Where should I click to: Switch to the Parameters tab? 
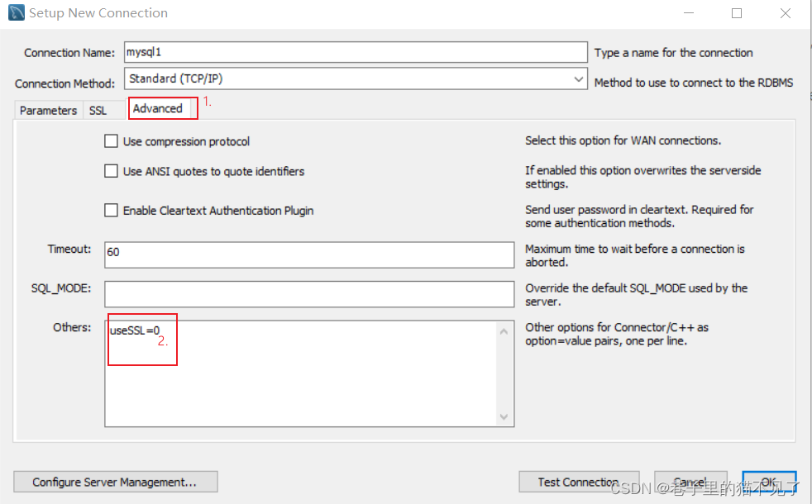coord(48,110)
